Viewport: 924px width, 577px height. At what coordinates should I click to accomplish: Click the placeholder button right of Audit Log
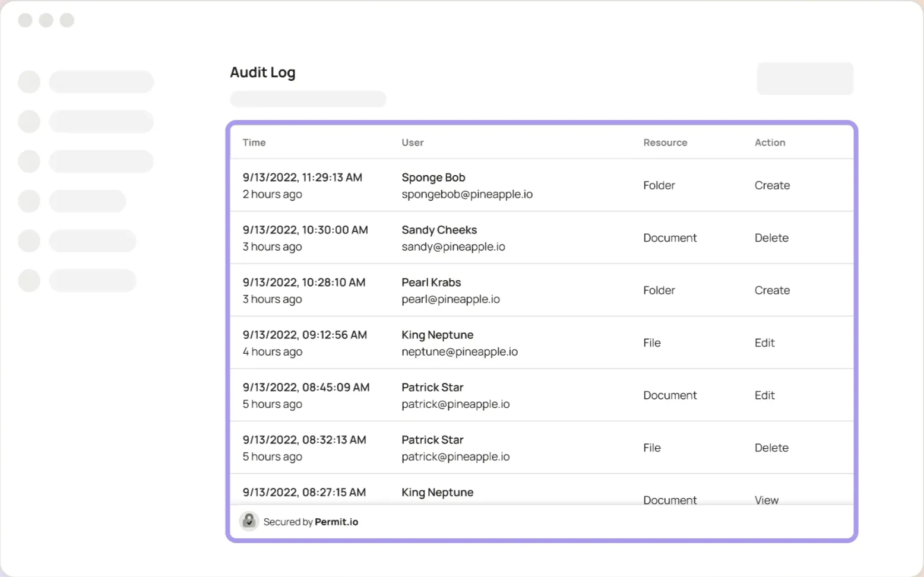pyautogui.click(x=805, y=78)
